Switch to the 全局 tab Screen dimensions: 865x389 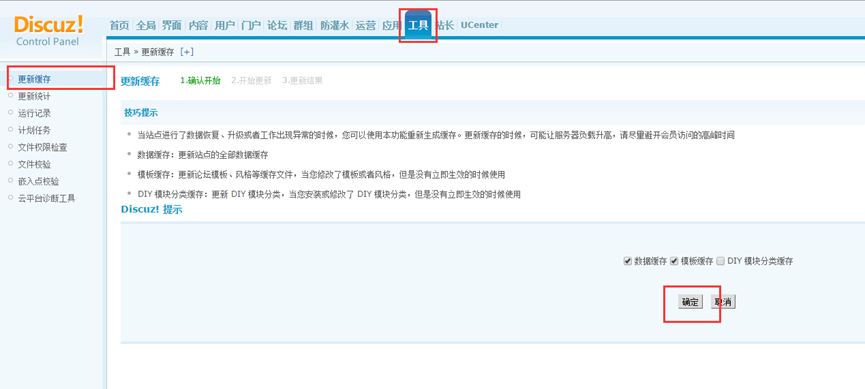point(146,25)
